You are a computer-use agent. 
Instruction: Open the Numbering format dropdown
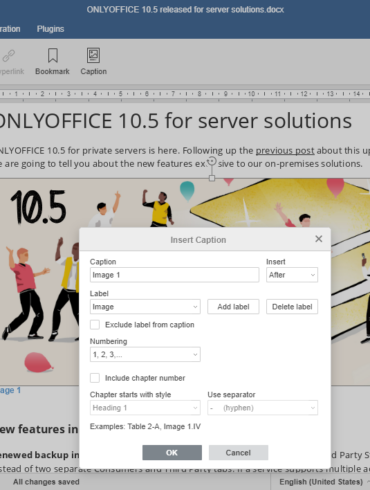pos(145,354)
